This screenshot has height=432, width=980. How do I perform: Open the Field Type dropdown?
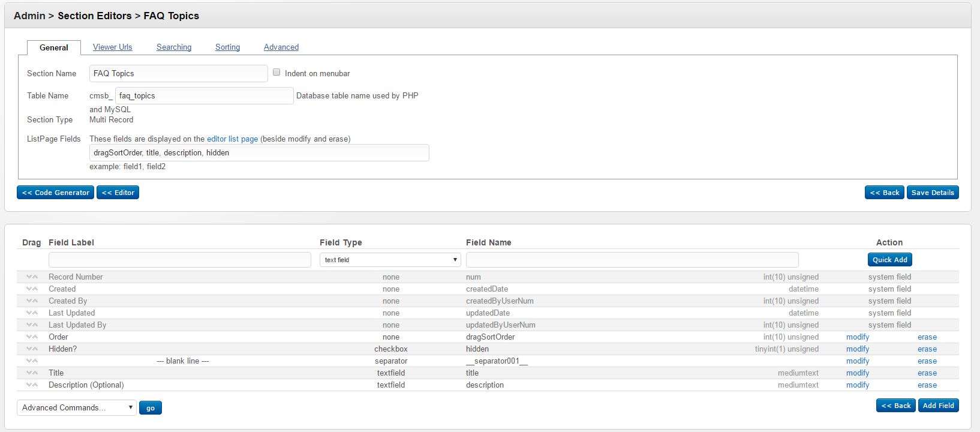point(390,260)
